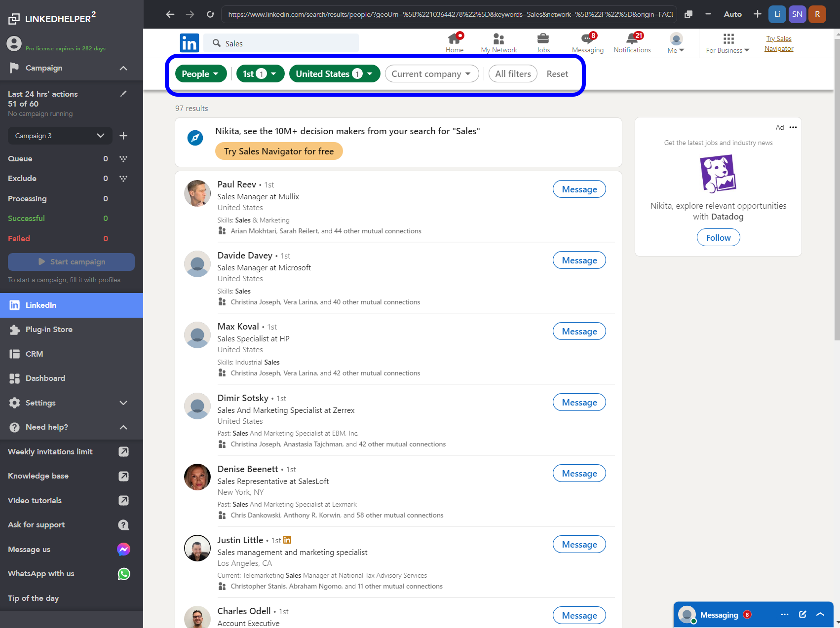Expand the Messaging panel chevron
840x628 pixels.
click(x=820, y=614)
